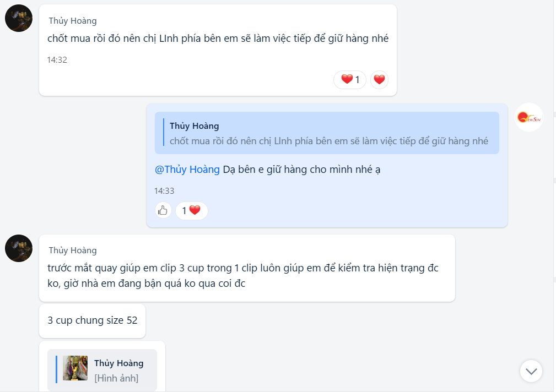React with the heart button without a count
Viewport: 556px width, 392px height.
tap(379, 80)
